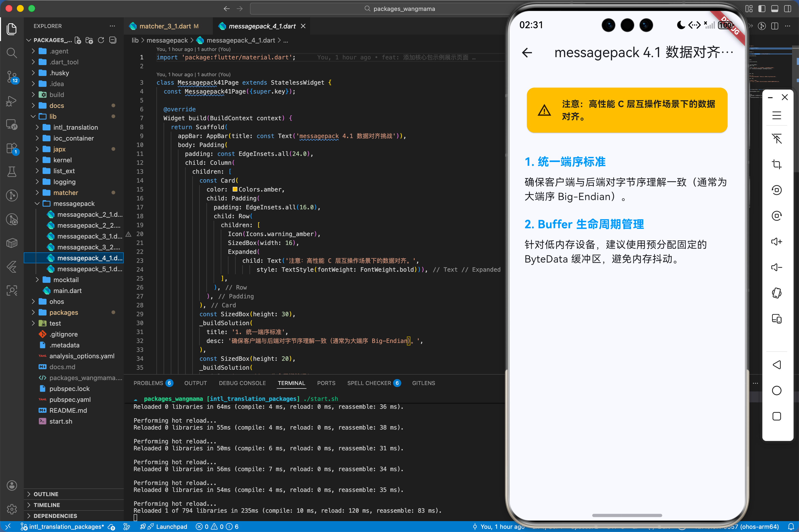Tap back arrow in app bar
Screen dimensions: 799x532
point(527,53)
